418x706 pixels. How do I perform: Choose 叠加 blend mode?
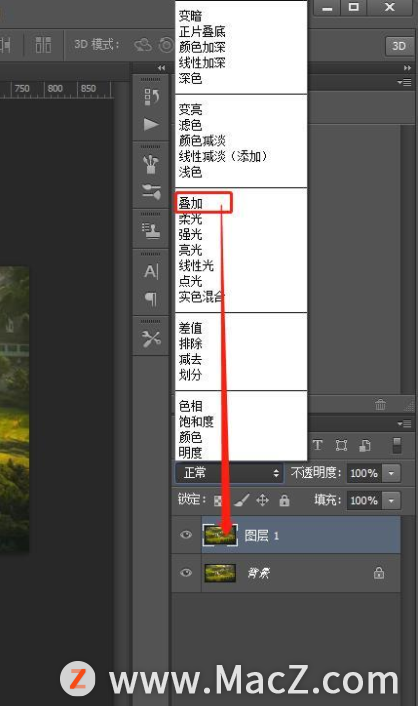point(191,203)
